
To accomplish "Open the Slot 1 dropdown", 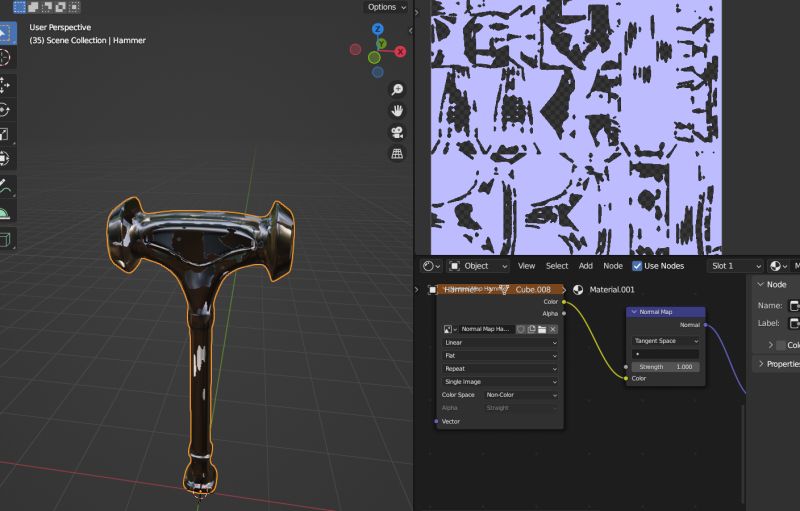I will click(x=735, y=266).
